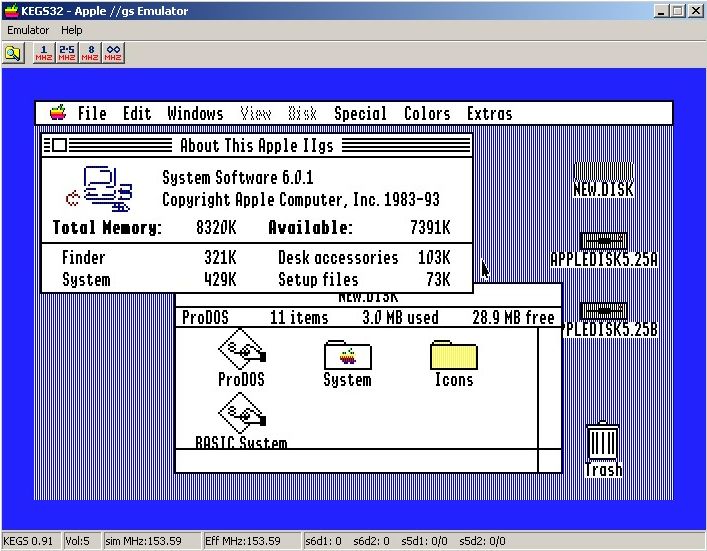Click "s6d1: 0" drive status entry
This screenshot has height=551, width=707.
pos(323,541)
